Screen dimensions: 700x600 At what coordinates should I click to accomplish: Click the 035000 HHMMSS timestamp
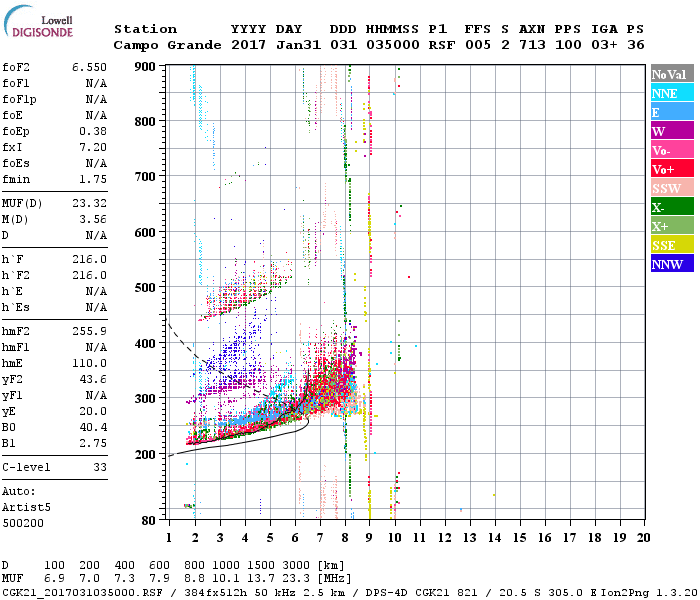point(393,45)
